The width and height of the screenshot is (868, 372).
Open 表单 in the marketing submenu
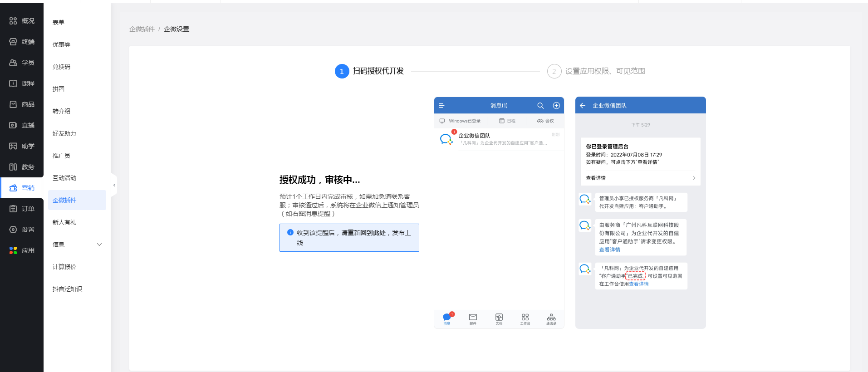tap(59, 22)
